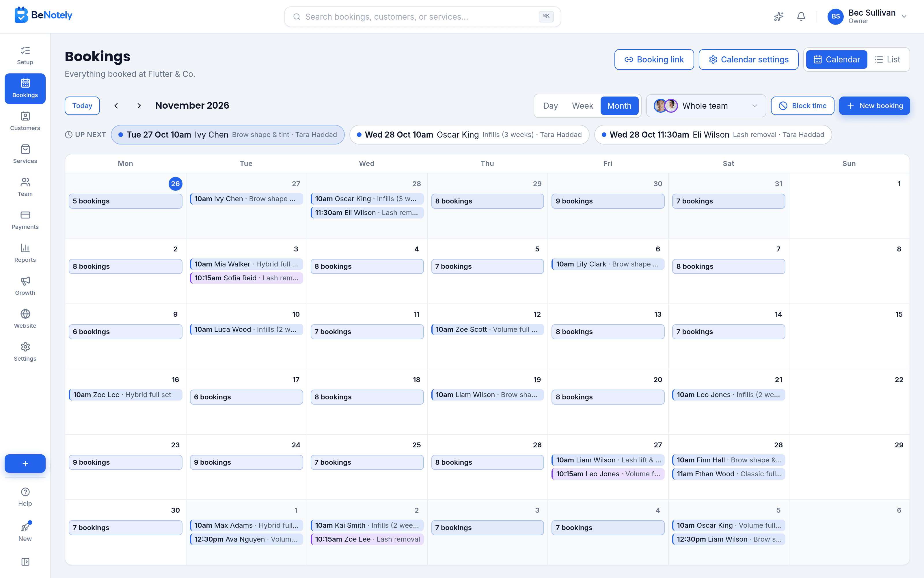The height and width of the screenshot is (578, 924).
Task: Open the Growth megaphone section
Action: point(25,286)
